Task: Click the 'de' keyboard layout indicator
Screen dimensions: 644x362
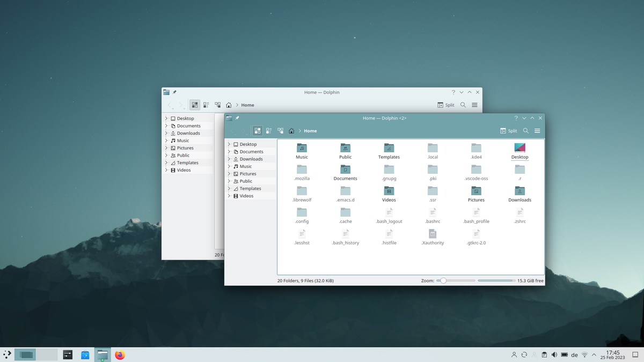Action: tap(574, 355)
